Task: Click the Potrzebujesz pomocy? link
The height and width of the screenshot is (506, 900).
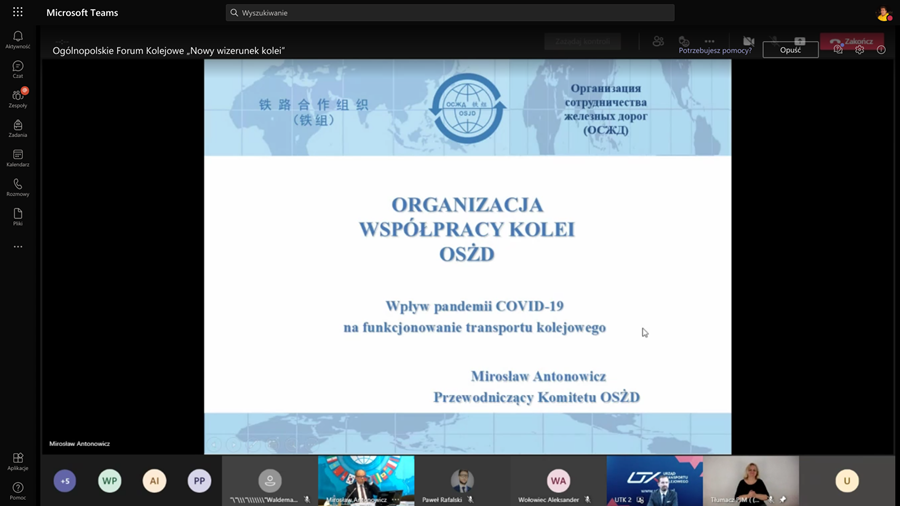Action: coord(715,50)
